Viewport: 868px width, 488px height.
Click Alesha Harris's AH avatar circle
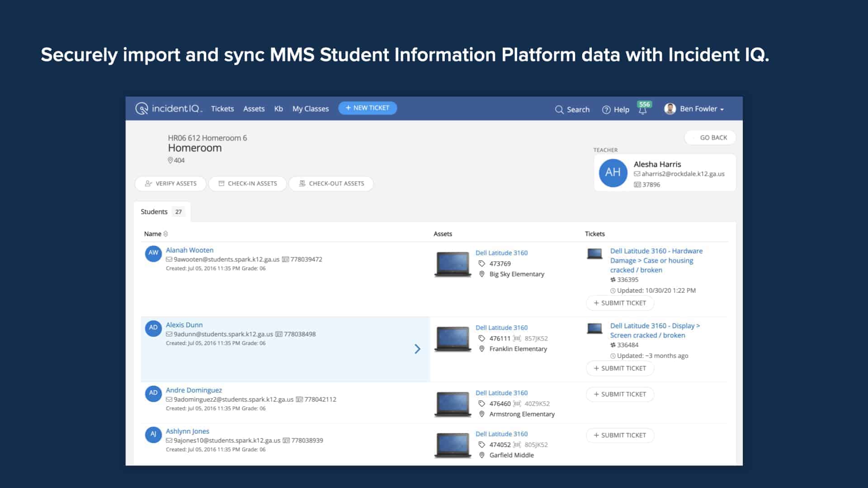[613, 173]
